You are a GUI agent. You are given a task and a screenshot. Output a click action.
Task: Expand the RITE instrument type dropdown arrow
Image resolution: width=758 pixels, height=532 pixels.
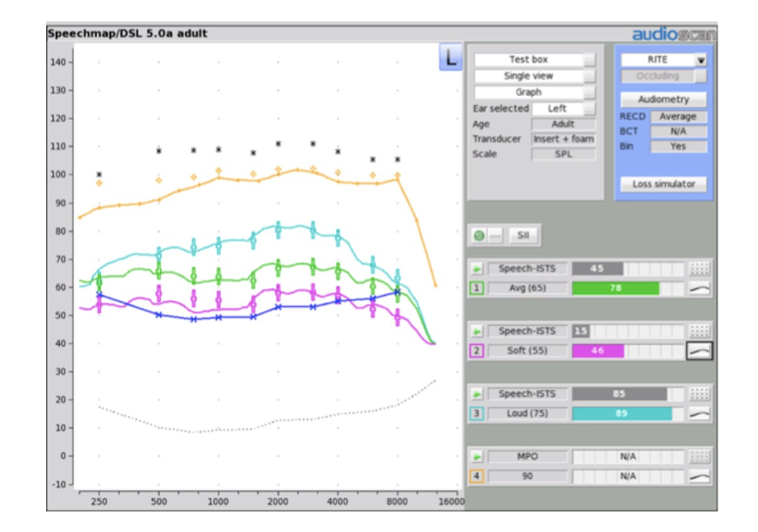click(701, 60)
